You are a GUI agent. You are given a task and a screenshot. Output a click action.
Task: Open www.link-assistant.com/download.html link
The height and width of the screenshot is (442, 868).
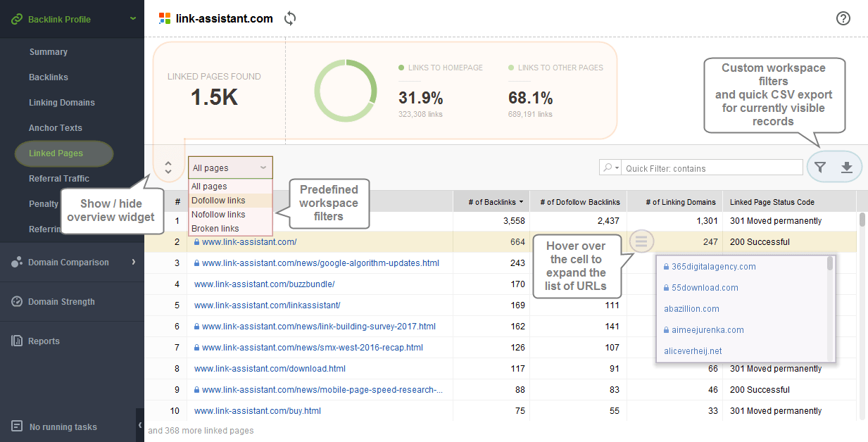pyautogui.click(x=270, y=369)
